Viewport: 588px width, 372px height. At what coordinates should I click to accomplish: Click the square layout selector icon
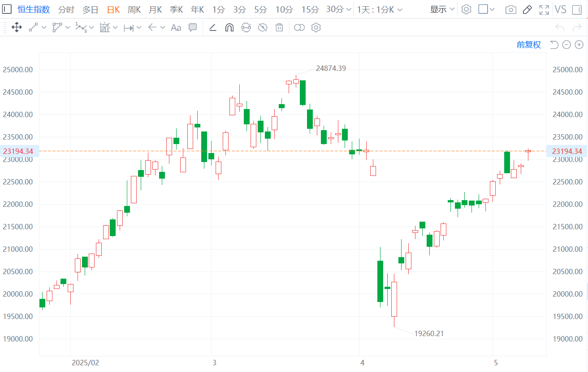pos(483,9)
